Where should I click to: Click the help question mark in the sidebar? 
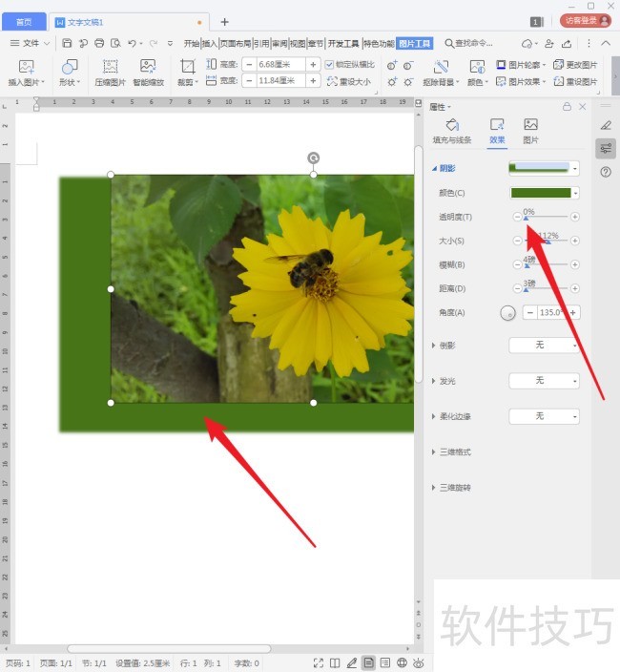click(x=606, y=172)
